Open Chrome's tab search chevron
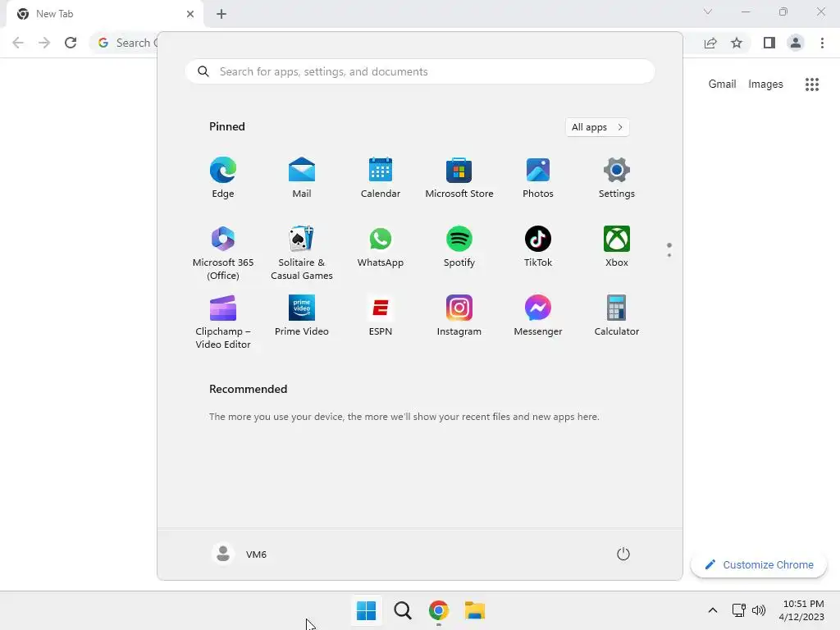The width and height of the screenshot is (840, 630). (708, 11)
